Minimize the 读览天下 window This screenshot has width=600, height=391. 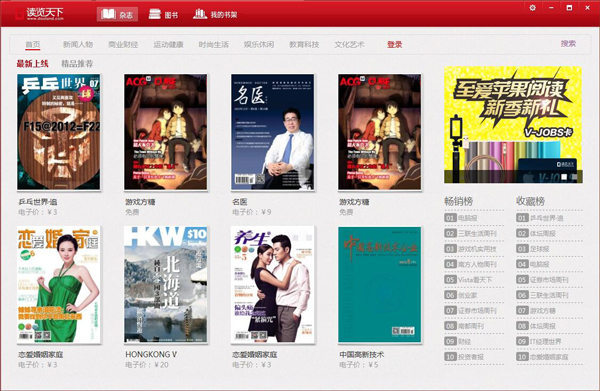click(x=551, y=8)
